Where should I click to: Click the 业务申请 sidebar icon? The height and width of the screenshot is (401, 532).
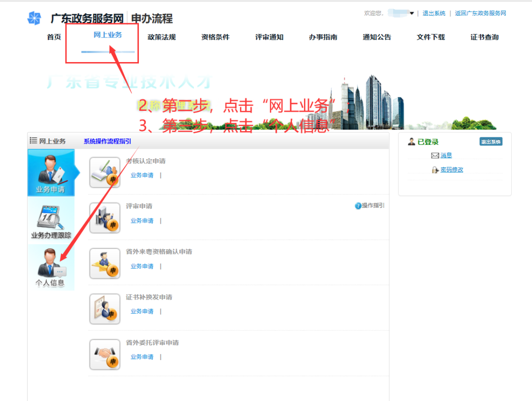51,173
